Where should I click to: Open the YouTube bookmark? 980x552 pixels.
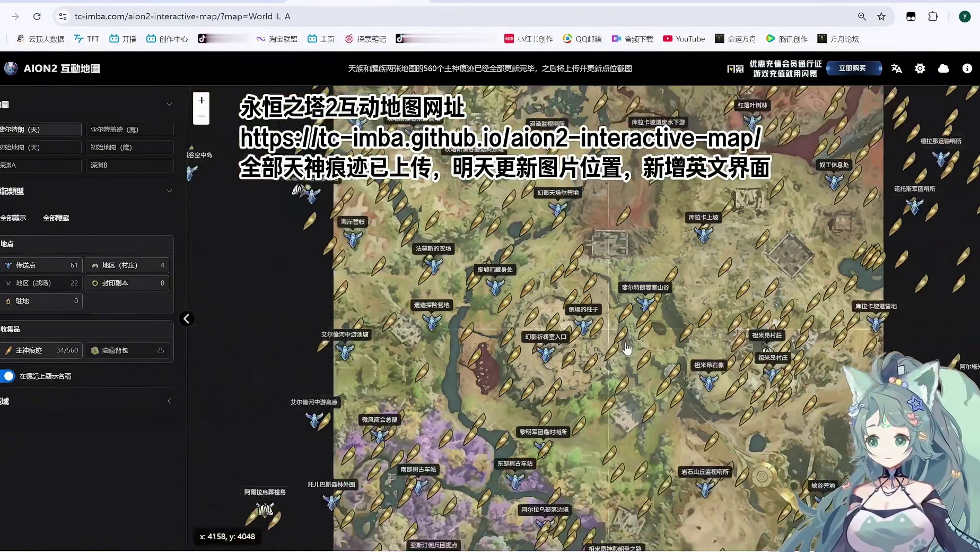684,38
